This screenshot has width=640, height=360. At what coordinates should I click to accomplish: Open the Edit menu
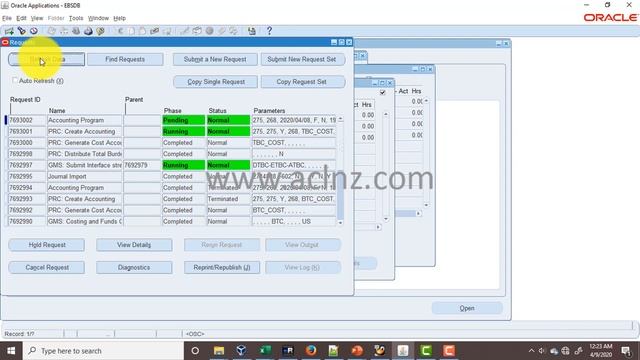point(21,18)
